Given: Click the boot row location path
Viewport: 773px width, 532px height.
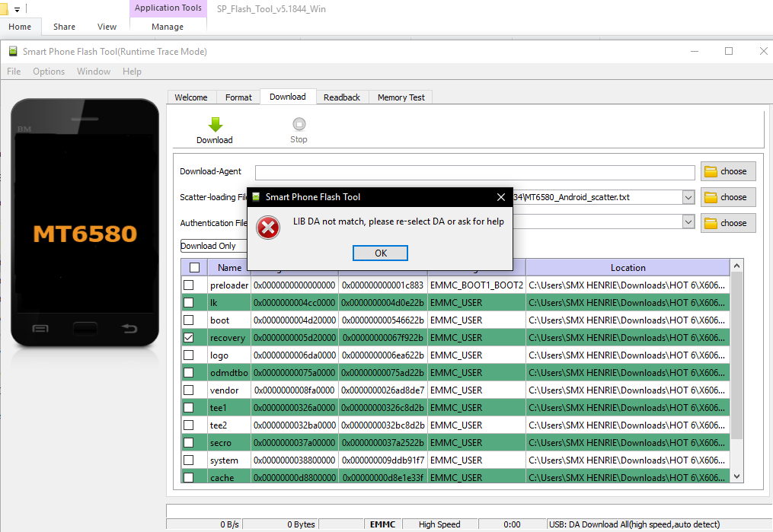Looking at the screenshot, I should 627,320.
